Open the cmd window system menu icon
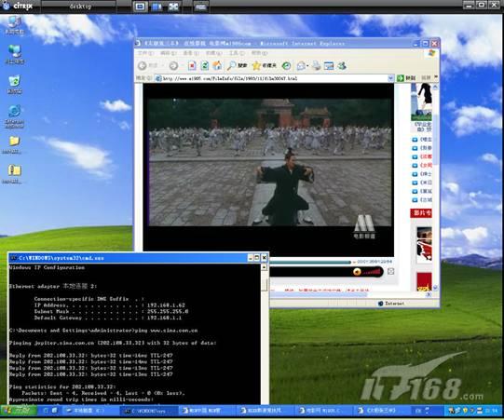The image size is (504, 420). [x=13, y=258]
